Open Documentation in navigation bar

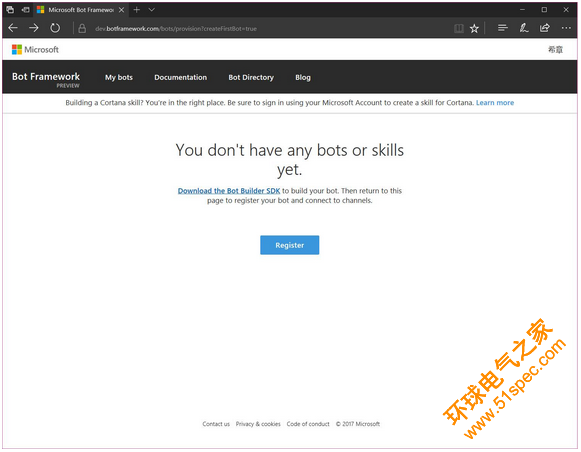tap(180, 78)
